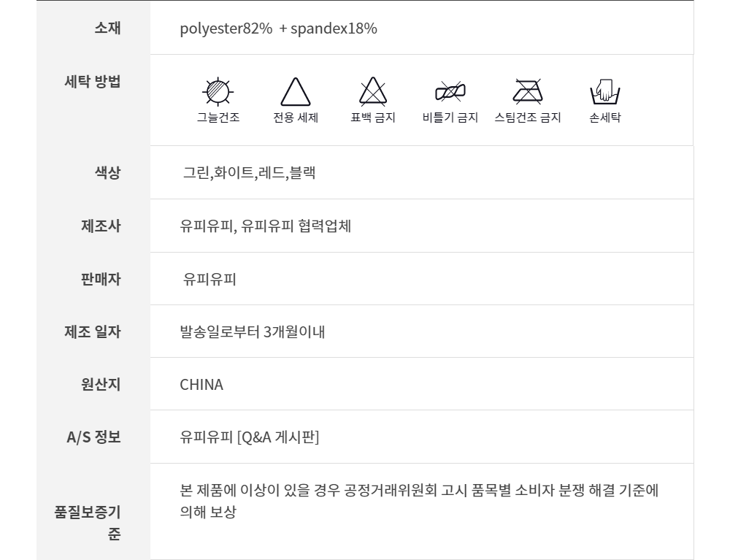Click the 표백 금지 caption
Viewport: 730px width, 560px height.
coord(373,118)
